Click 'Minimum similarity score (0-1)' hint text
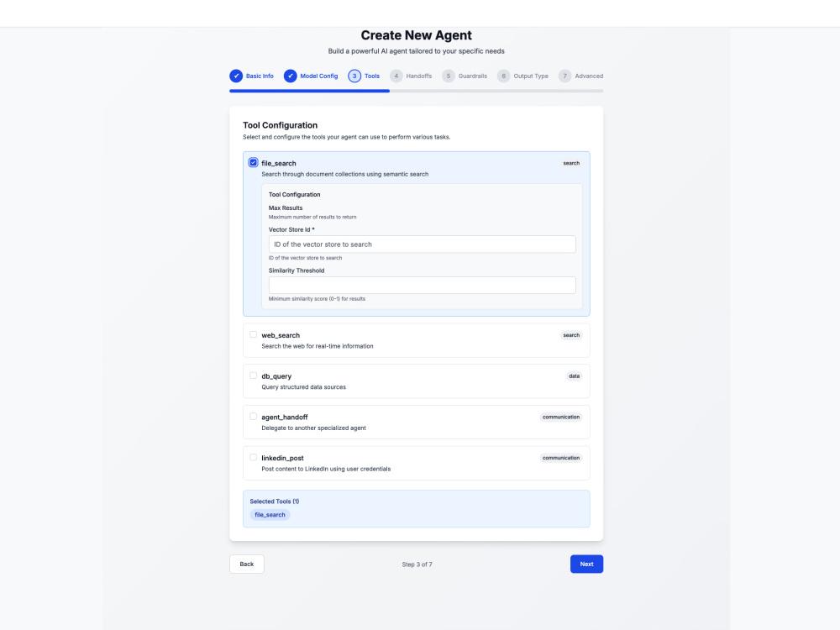Screen dimensions: 840x630 click(317, 299)
